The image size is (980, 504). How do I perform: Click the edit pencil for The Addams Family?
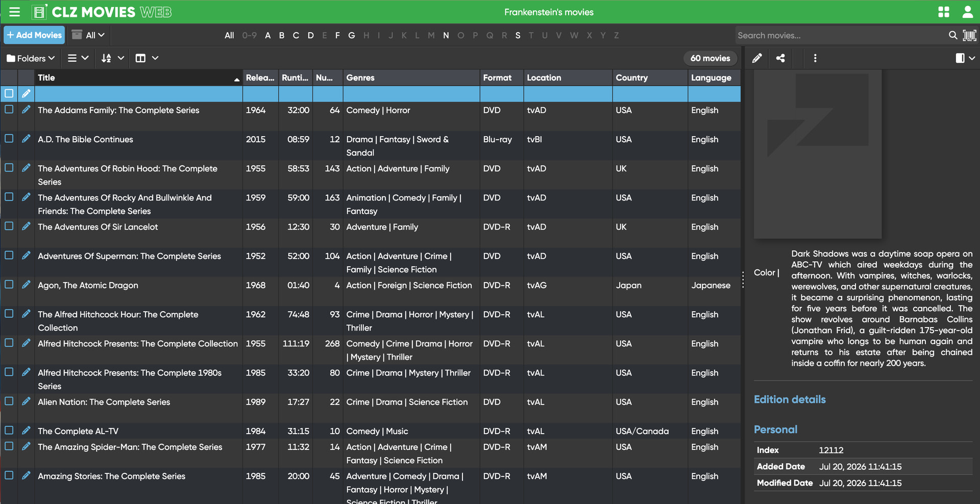click(26, 110)
